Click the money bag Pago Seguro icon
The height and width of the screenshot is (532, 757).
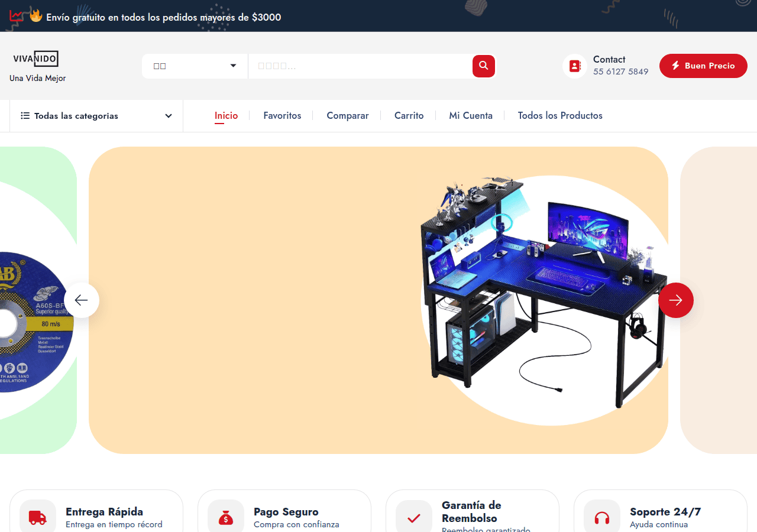pyautogui.click(x=226, y=518)
